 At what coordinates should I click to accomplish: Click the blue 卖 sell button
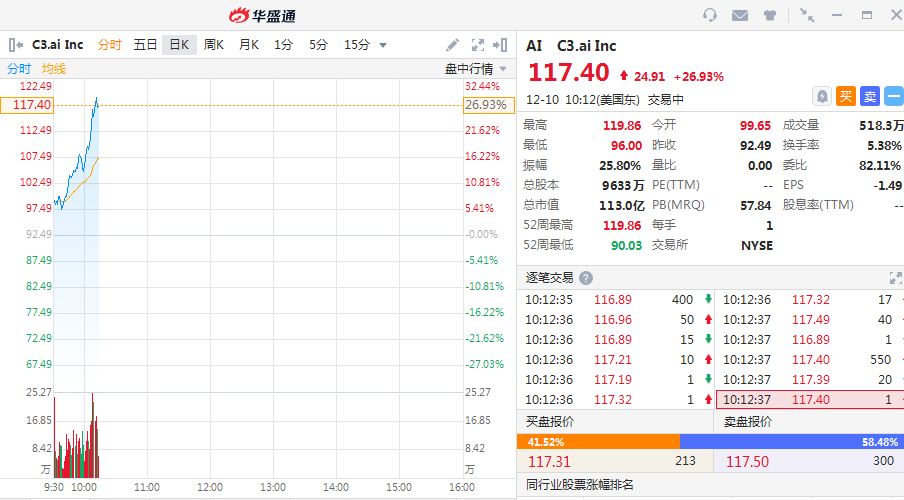[869, 96]
